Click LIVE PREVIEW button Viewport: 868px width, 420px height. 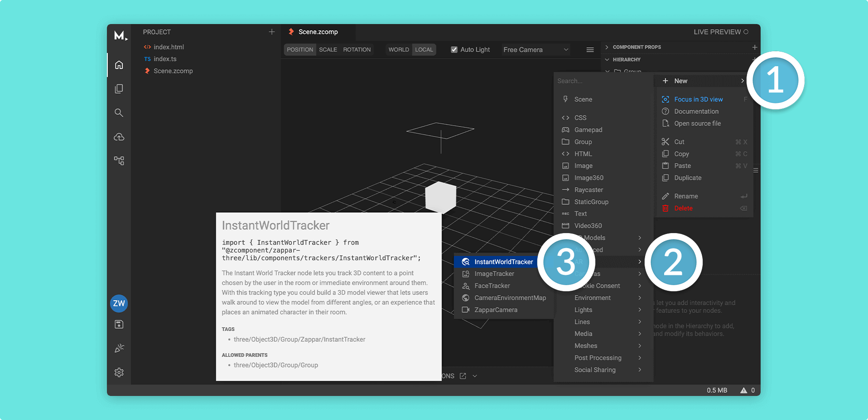(x=721, y=32)
